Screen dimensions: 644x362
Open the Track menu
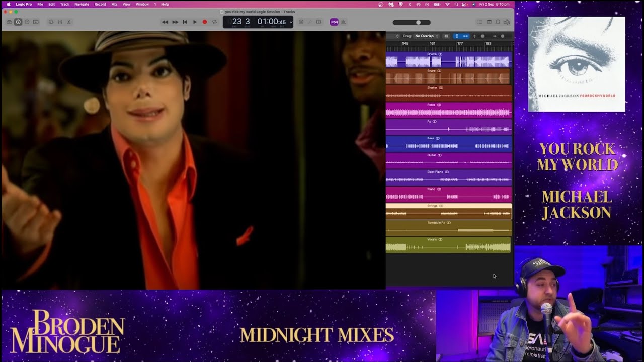pyautogui.click(x=65, y=4)
